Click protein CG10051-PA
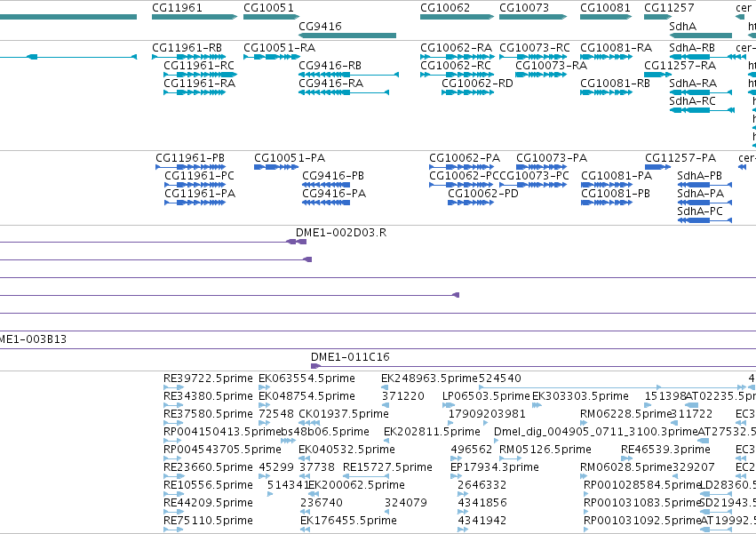 tap(290, 158)
